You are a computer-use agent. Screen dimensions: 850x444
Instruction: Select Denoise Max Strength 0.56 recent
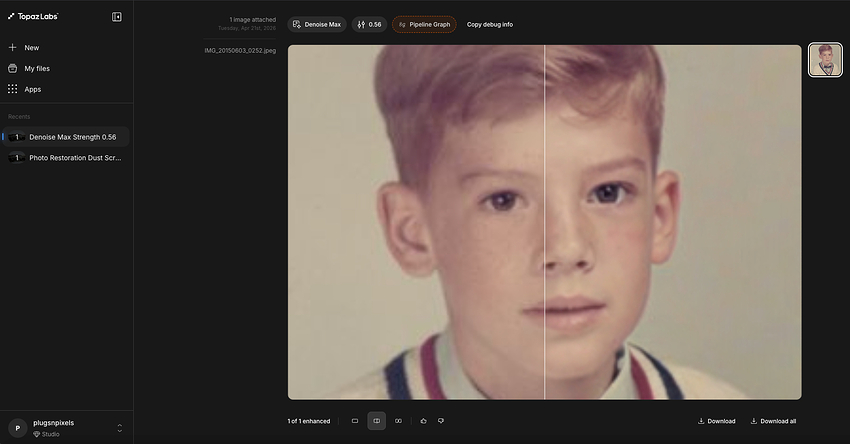coord(66,137)
